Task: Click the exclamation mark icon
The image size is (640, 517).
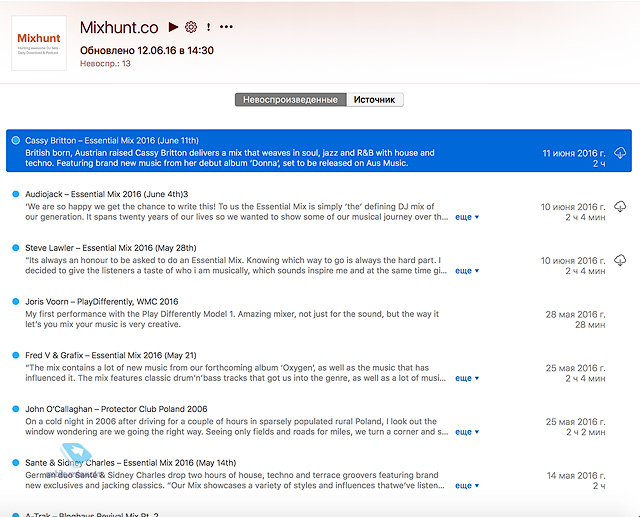Action: click(x=209, y=27)
